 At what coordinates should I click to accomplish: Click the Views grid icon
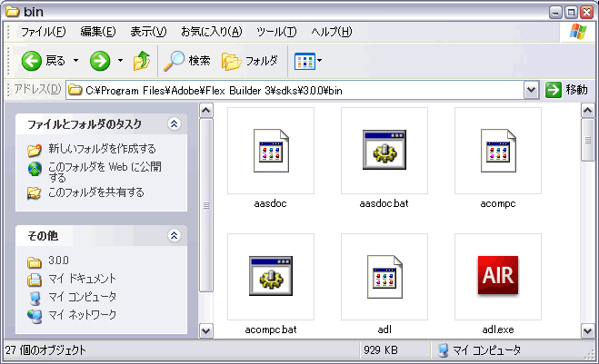304,61
